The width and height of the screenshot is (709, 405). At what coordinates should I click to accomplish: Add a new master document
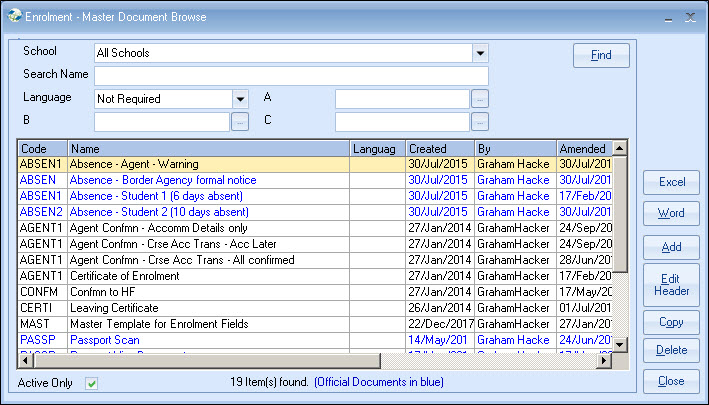(x=671, y=247)
